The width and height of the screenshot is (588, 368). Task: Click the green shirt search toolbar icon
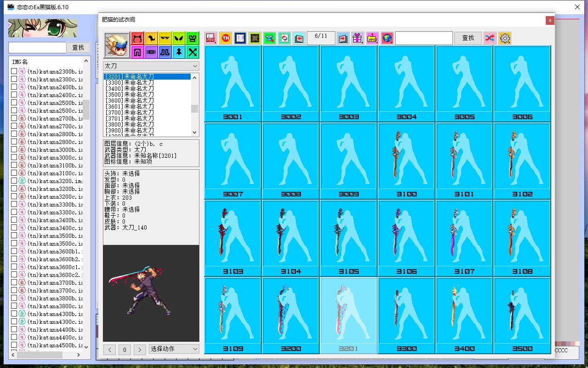pos(270,38)
